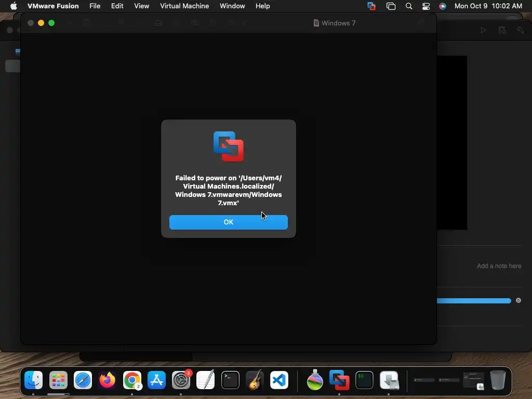Click the 'Add a note here' field
This screenshot has height=399, width=532.
[x=499, y=265]
